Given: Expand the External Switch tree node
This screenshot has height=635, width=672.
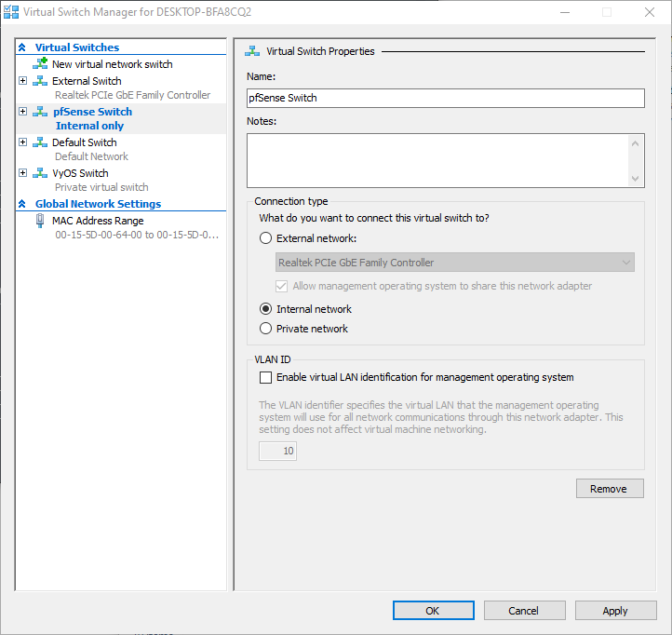Looking at the screenshot, I should (23, 81).
